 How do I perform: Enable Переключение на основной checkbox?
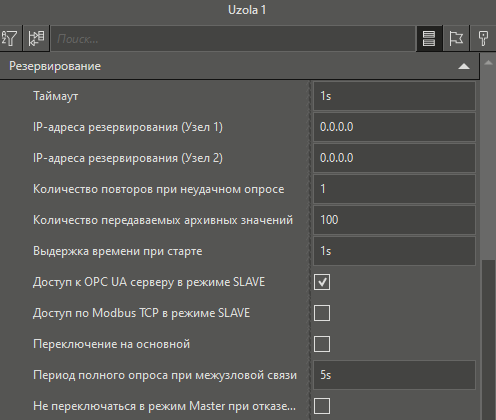(x=322, y=344)
